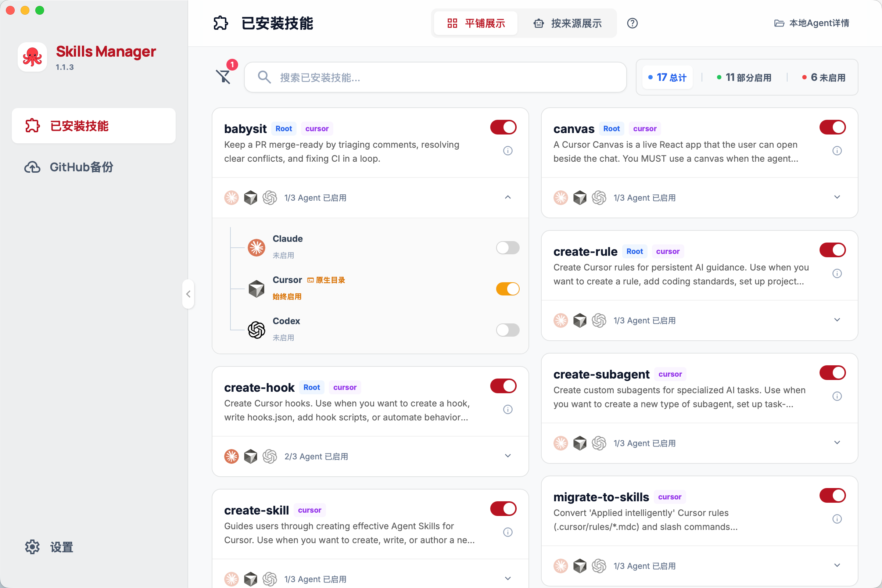The height and width of the screenshot is (588, 882).
Task: Click info icon on babysit card
Action: 508,151
